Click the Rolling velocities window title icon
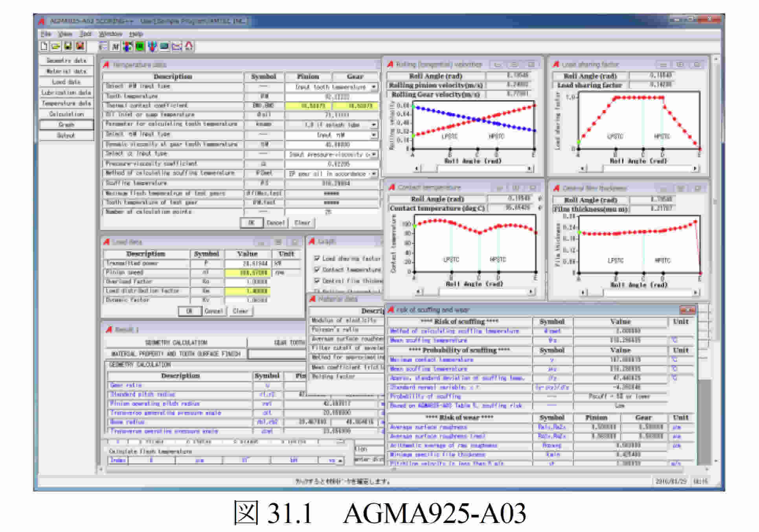 [x=390, y=64]
